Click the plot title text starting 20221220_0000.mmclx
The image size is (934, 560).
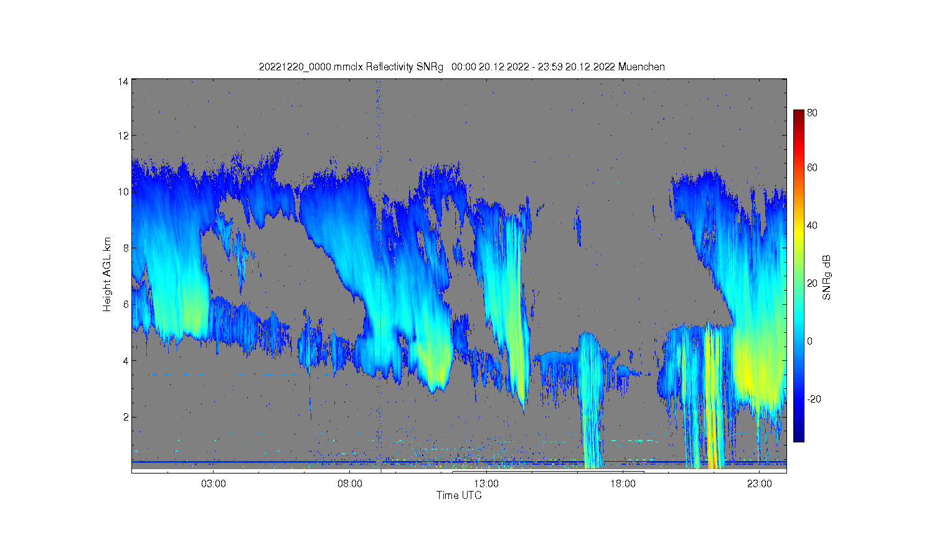[x=461, y=67]
